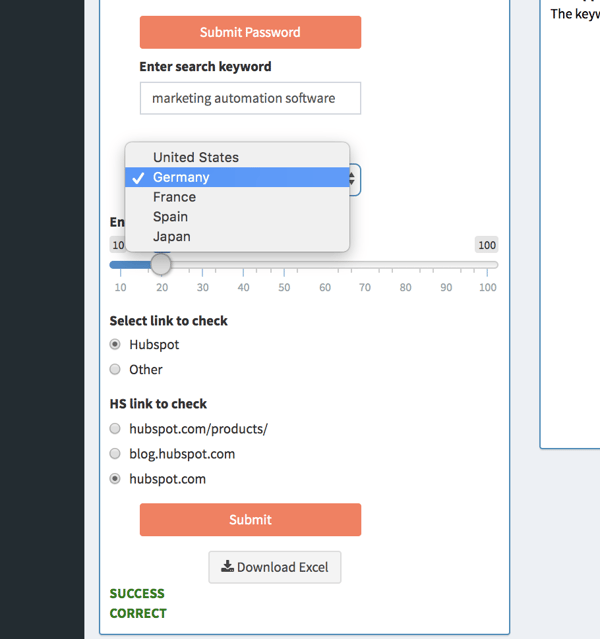
Task: Select the hubspot.com radio option
Action: (x=115, y=479)
